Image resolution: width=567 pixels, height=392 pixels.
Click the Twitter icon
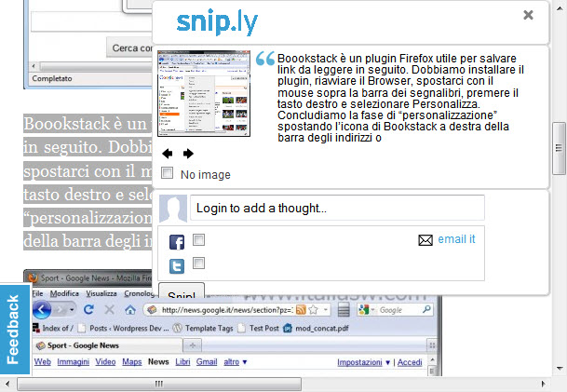(x=177, y=266)
